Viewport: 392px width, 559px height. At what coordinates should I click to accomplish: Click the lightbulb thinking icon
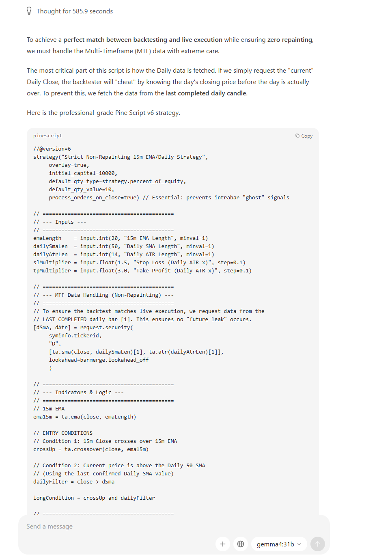point(29,11)
